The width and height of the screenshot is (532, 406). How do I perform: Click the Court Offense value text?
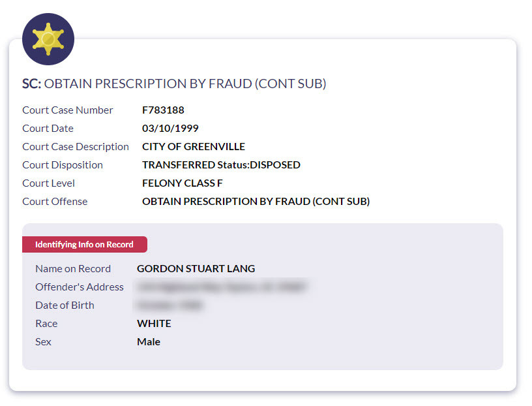256,202
